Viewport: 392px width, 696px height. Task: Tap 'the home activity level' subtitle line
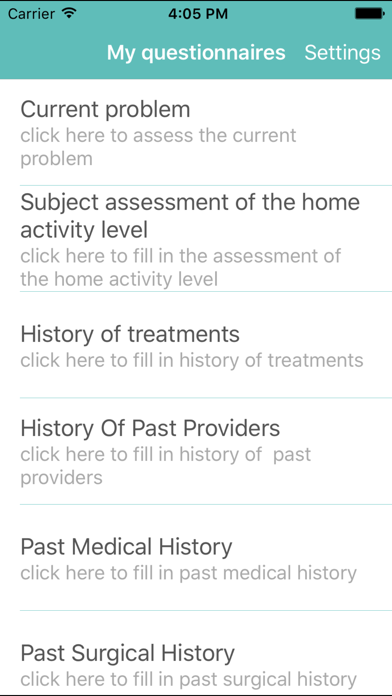coord(119,280)
